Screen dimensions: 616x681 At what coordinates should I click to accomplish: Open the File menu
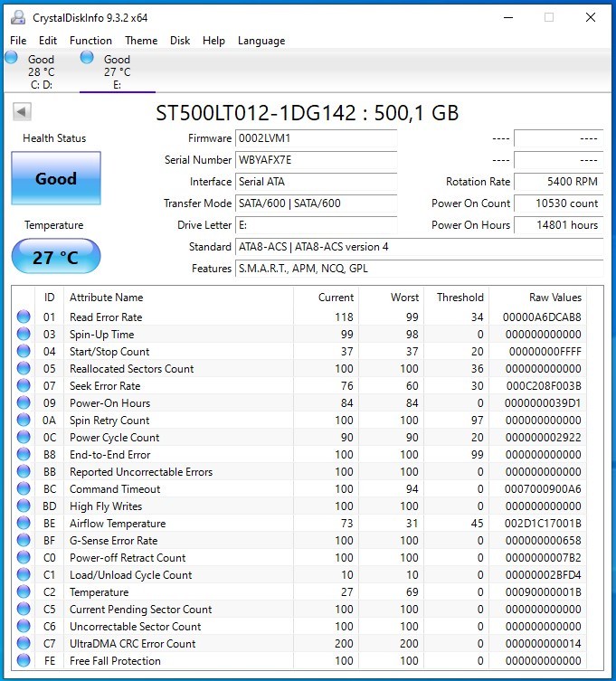tap(18, 41)
